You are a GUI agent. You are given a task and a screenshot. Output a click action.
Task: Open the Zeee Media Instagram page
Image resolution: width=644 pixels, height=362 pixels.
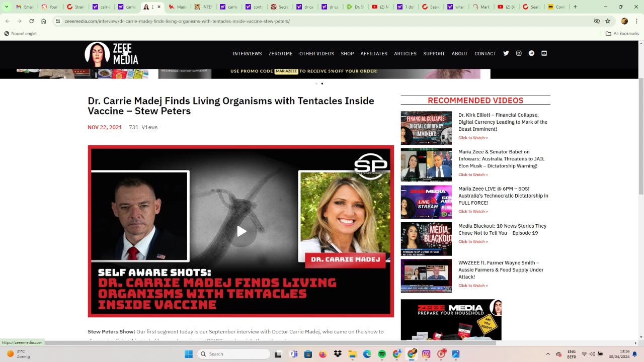pos(519,53)
